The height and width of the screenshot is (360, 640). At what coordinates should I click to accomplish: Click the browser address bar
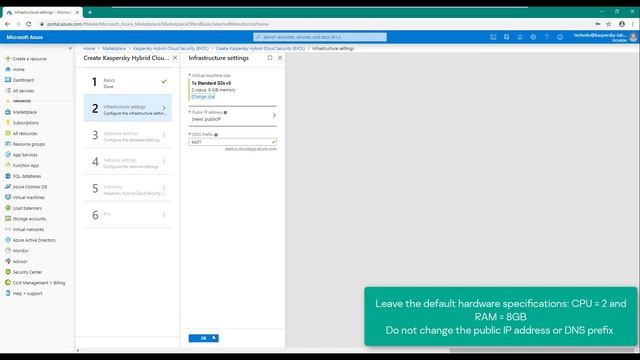[x=314, y=24]
